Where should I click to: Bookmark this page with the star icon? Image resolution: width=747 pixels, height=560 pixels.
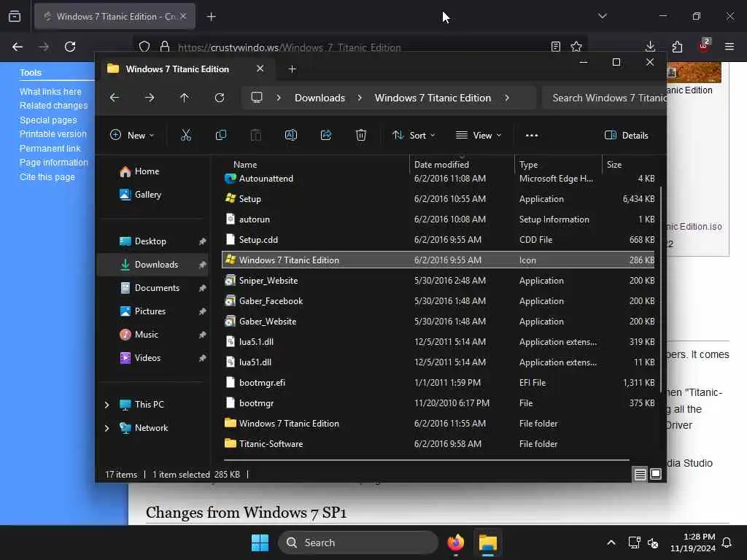point(576,47)
